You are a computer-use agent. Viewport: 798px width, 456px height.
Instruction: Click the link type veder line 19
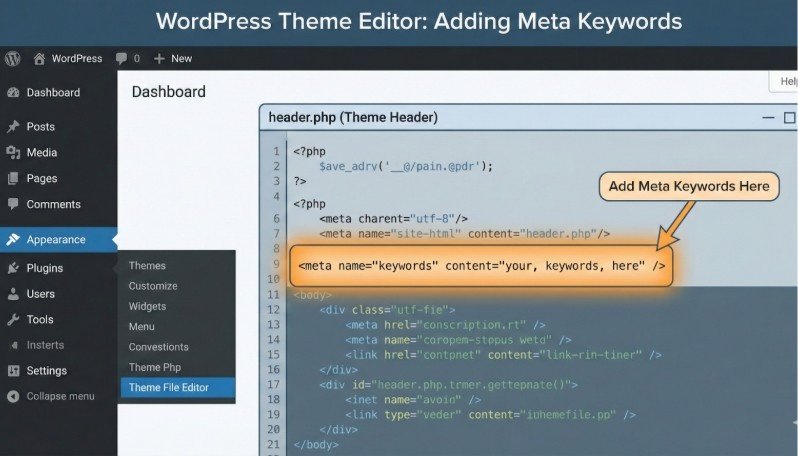coord(491,415)
